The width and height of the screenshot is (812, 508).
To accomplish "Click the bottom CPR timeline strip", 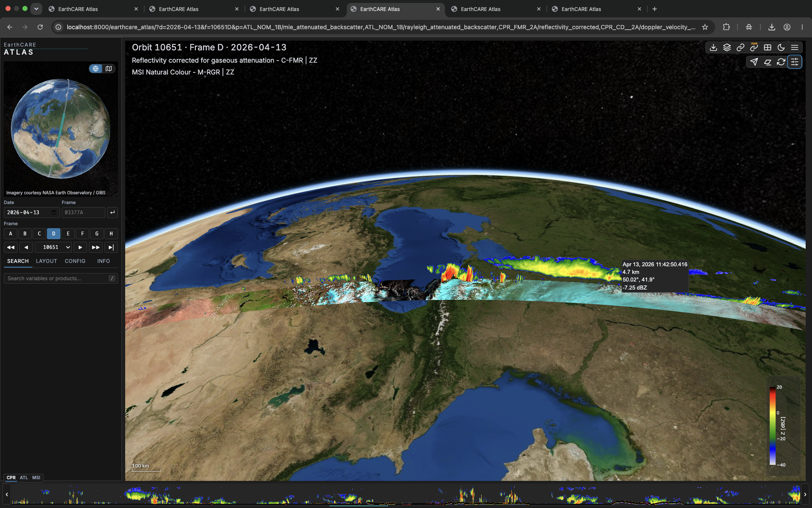I will point(406,494).
